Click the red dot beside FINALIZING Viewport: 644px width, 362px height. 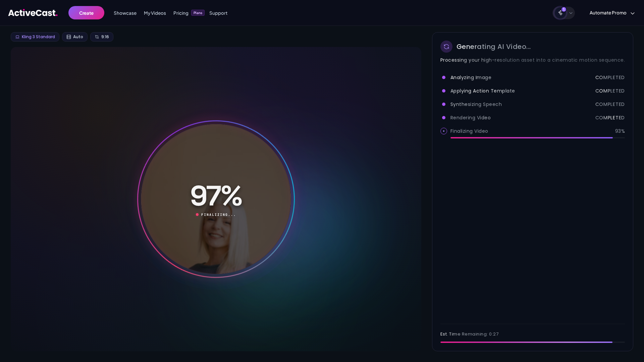(197, 215)
